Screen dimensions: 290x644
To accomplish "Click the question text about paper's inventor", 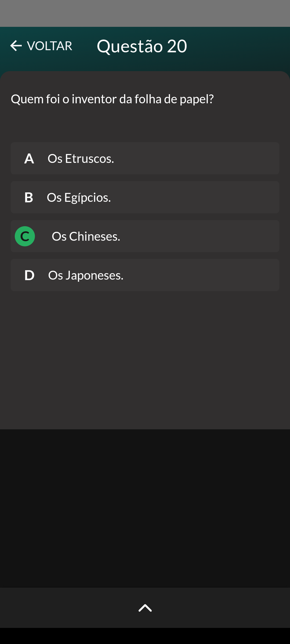I will (112, 99).
